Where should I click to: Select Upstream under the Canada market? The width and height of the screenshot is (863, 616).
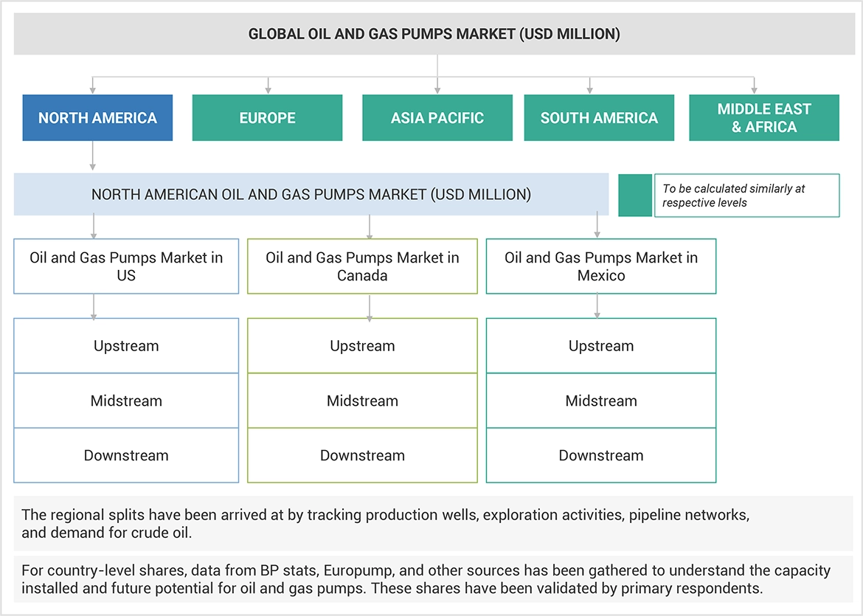(x=362, y=346)
